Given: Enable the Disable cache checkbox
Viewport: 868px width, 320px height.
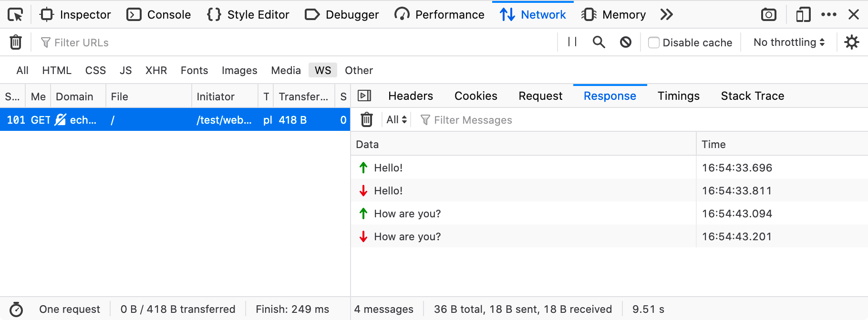Looking at the screenshot, I should tap(654, 43).
